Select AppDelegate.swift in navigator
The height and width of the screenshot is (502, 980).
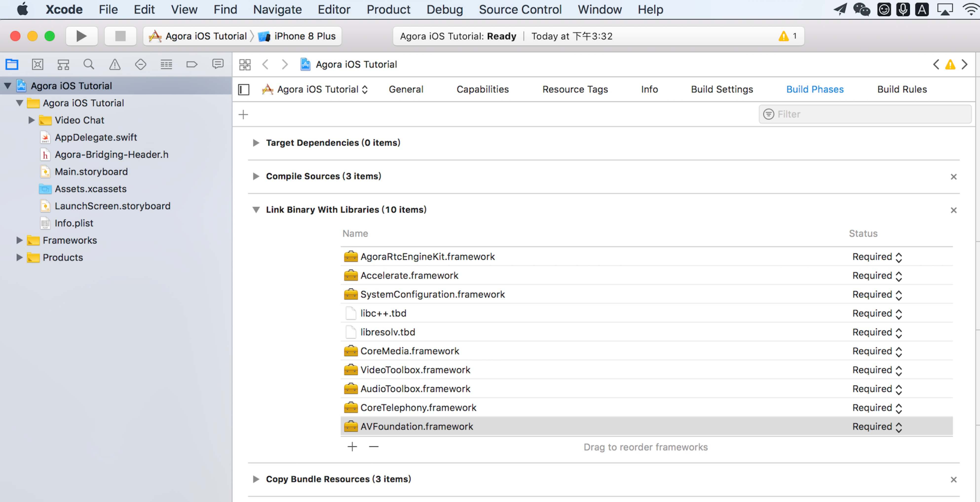pyautogui.click(x=95, y=137)
